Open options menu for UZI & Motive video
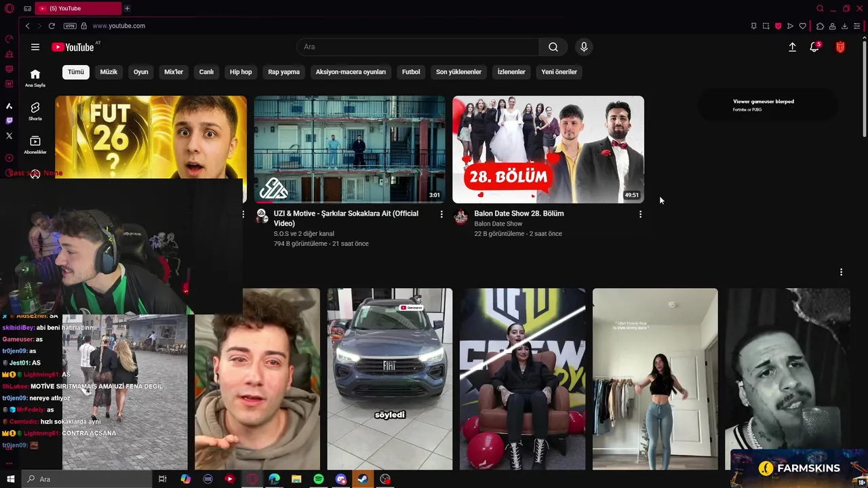The height and width of the screenshot is (488, 868). click(441, 214)
